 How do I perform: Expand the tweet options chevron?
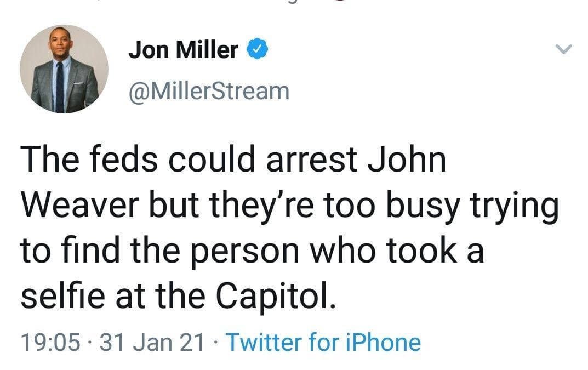pyautogui.click(x=563, y=50)
